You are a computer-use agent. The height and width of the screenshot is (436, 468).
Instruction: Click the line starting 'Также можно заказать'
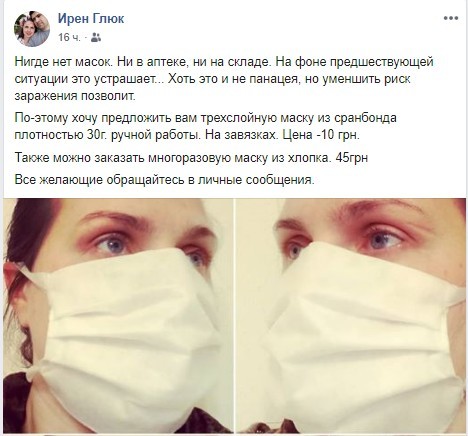191,158
